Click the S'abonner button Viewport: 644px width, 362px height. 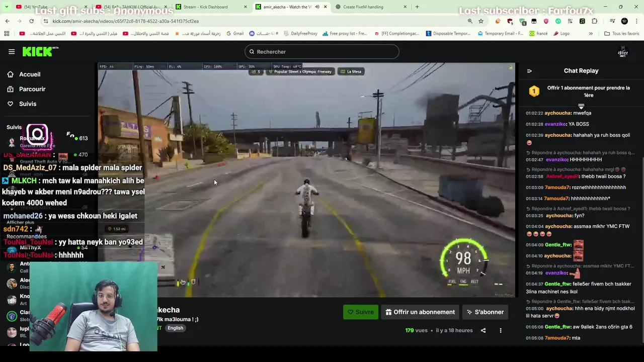(x=485, y=312)
